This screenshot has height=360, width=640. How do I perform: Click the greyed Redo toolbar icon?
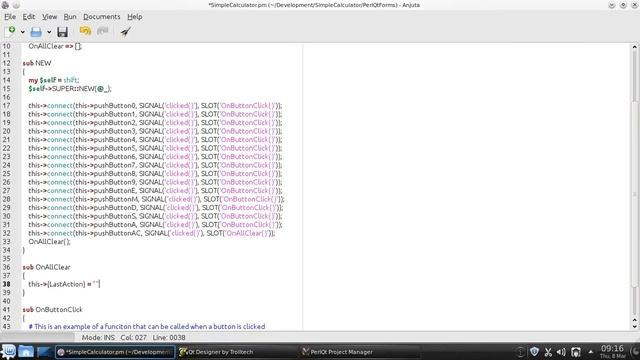pyautogui.click(x=102, y=31)
